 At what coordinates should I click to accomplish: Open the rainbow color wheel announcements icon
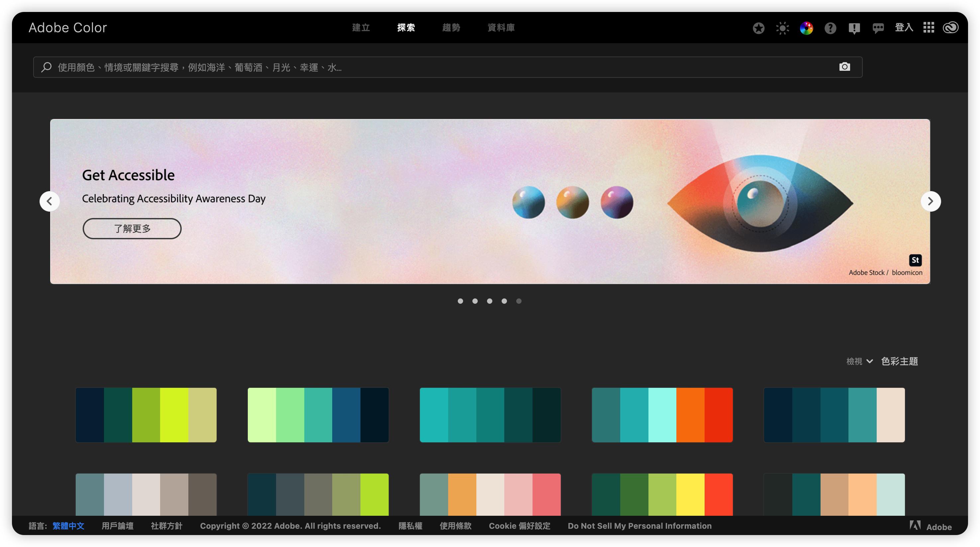pos(807,27)
